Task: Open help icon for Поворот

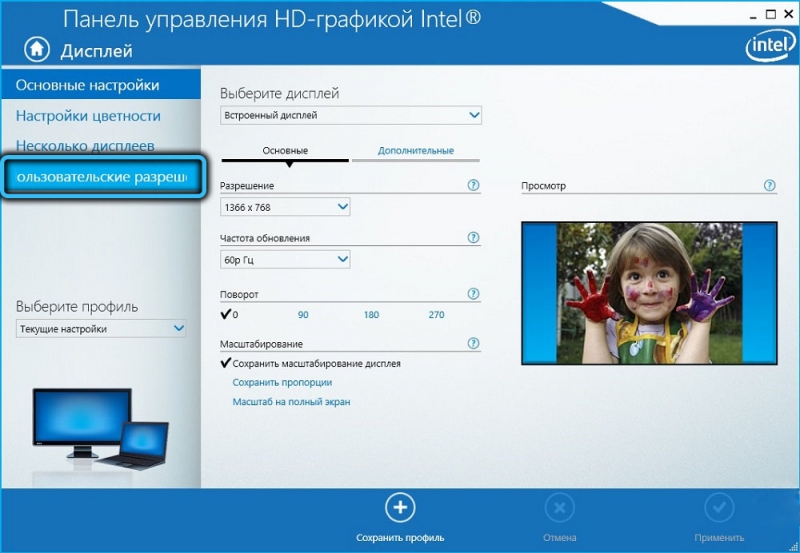Action: coord(473,294)
